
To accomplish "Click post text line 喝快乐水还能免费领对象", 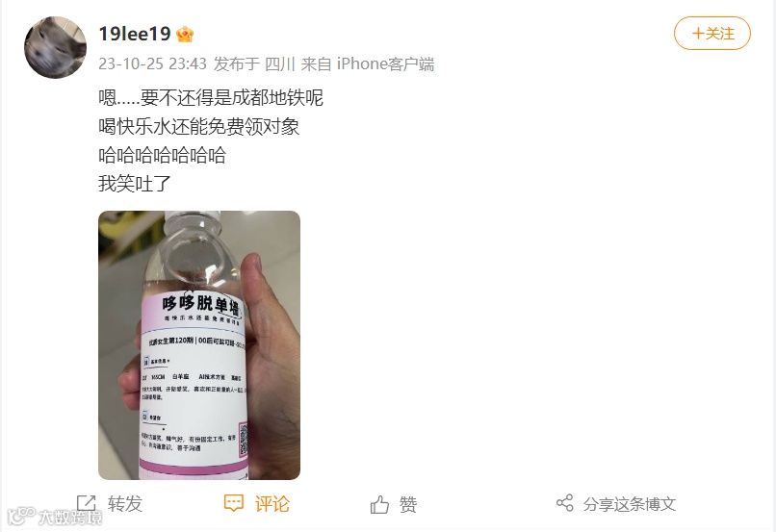I will click(x=199, y=127).
